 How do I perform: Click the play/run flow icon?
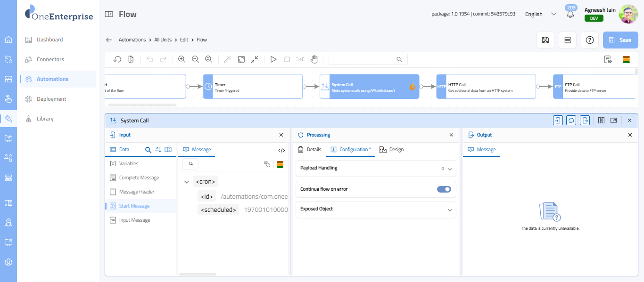[x=273, y=59]
